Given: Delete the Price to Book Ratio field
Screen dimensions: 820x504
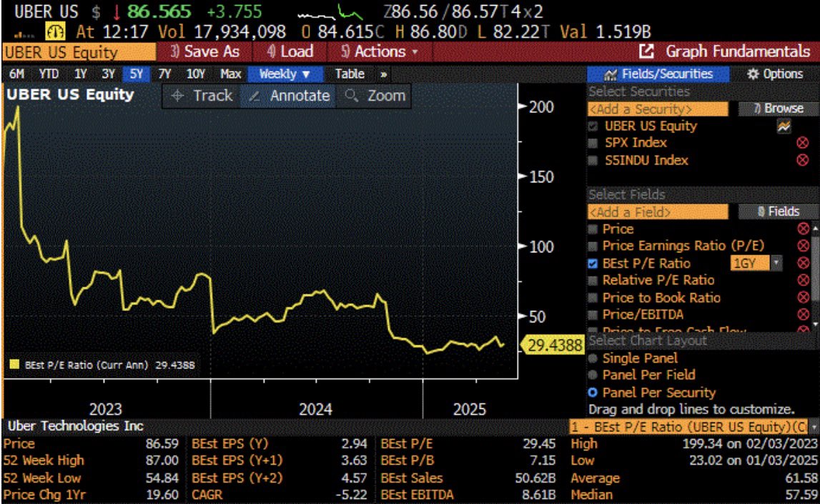Looking at the screenshot, I should click(802, 298).
